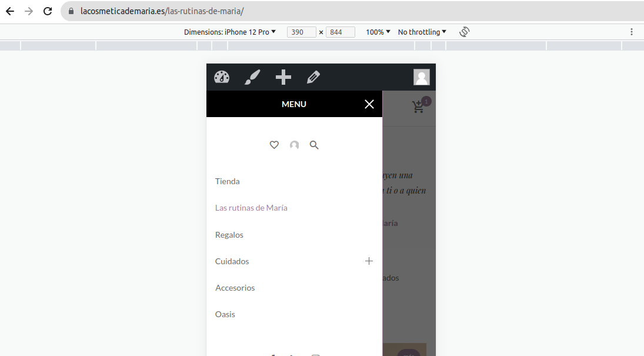Edit the viewport height 844 field

pos(340,32)
